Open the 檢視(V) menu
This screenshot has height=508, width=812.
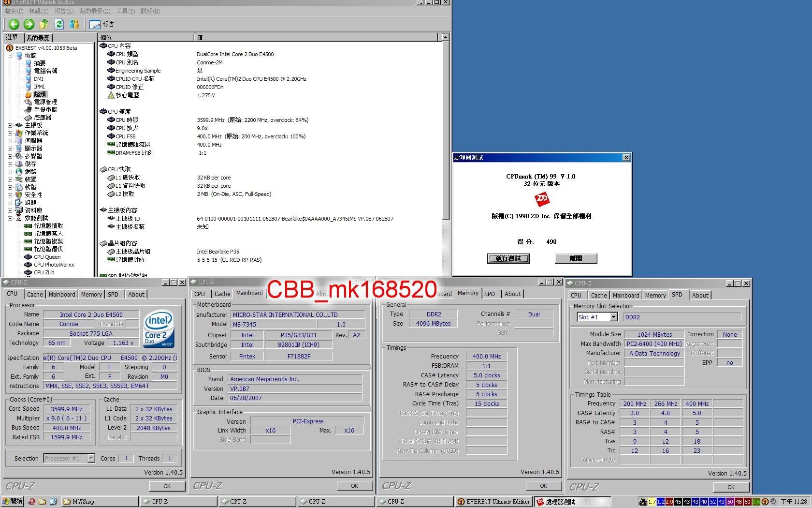tap(39, 11)
